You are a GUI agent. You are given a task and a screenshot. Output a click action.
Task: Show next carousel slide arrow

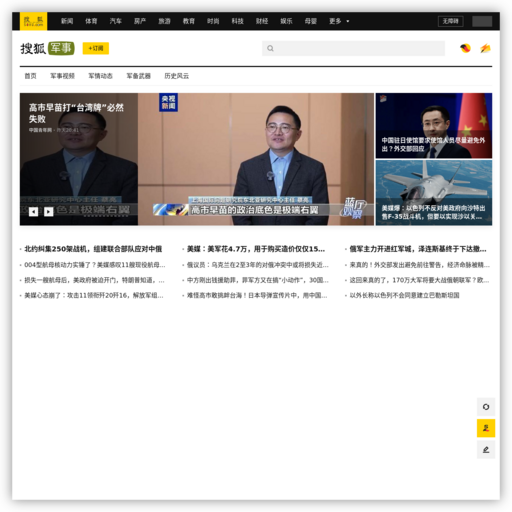pos(49,212)
